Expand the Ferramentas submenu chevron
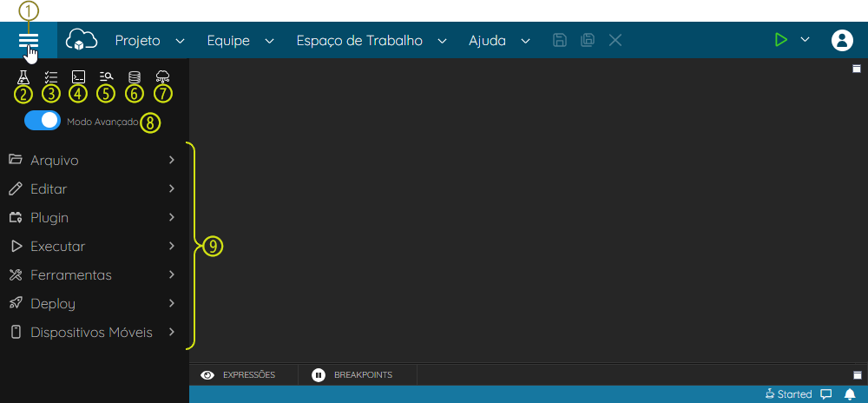Image resolution: width=868 pixels, height=403 pixels. [x=172, y=274]
